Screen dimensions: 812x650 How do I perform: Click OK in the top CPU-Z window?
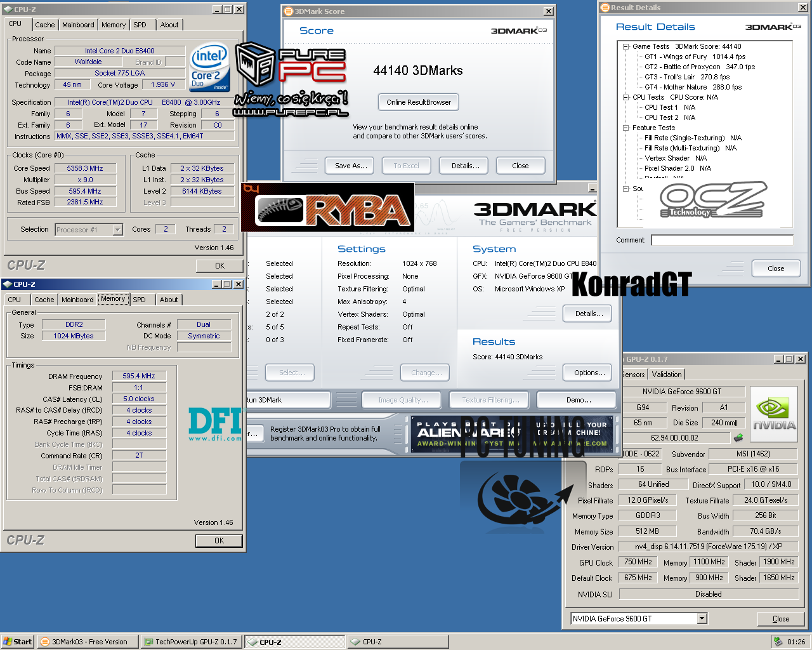219,266
